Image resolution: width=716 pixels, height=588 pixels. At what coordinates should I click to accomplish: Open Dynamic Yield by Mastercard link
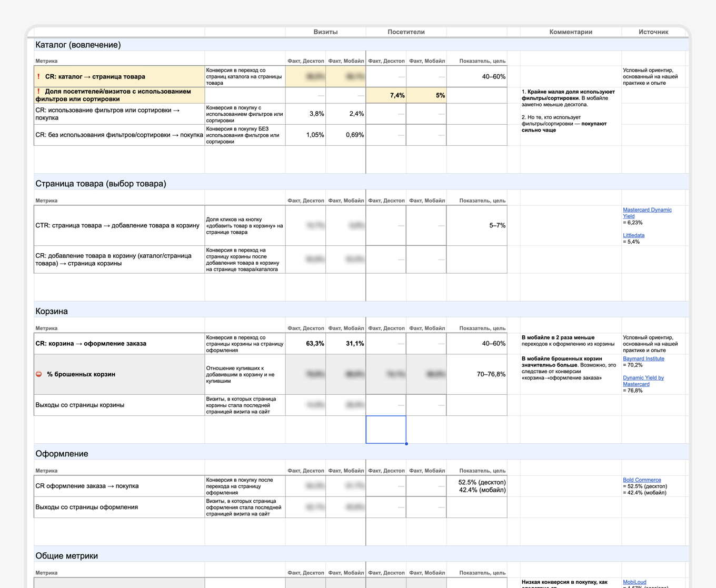[x=643, y=381]
